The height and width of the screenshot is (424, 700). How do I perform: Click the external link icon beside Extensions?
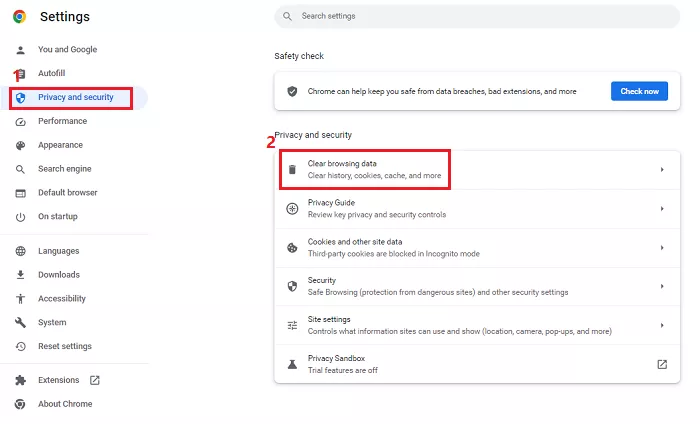95,380
